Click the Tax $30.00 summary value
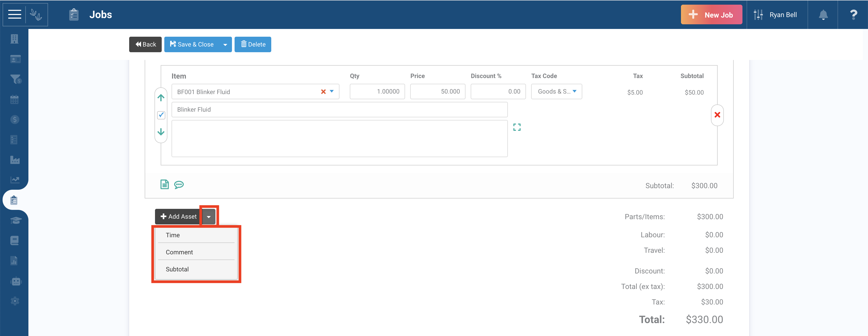This screenshot has height=336, width=868. point(712,302)
